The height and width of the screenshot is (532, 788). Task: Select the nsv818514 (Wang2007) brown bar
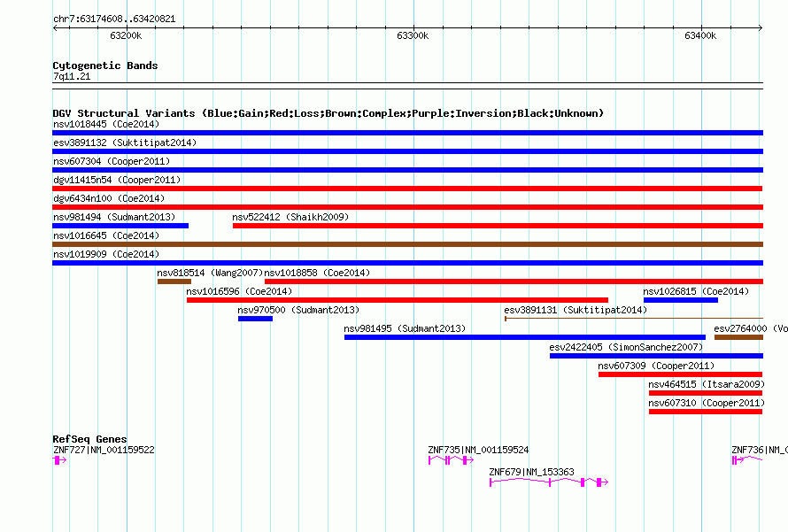click(174, 281)
